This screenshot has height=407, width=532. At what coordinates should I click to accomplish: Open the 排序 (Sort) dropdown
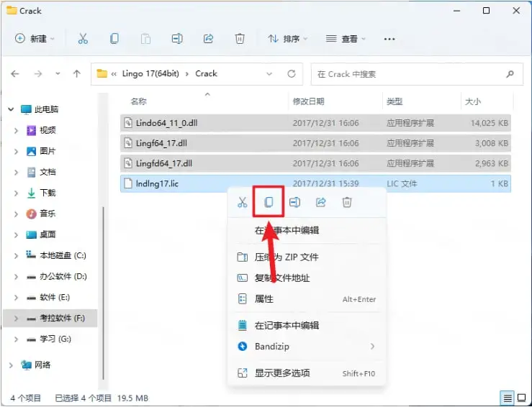288,39
